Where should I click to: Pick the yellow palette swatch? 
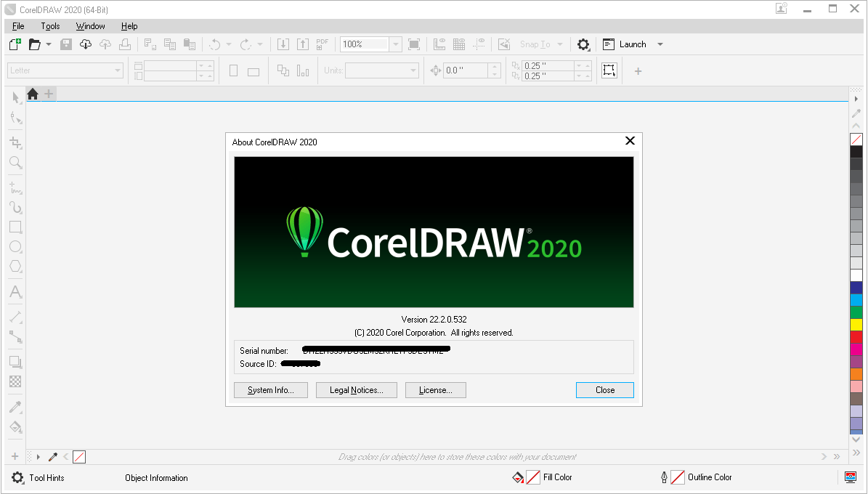pos(856,325)
